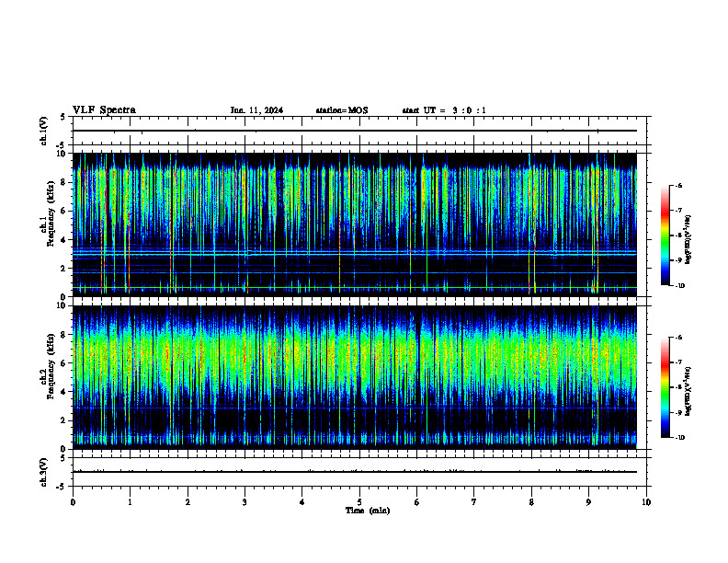
Task: Select the ch.1 frequency axis "2" tick label
Action: click(65, 269)
